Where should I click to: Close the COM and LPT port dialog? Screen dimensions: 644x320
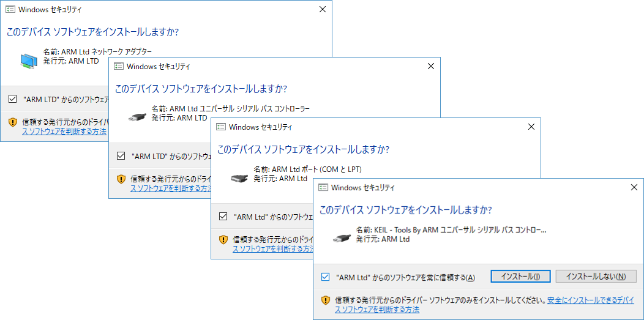531,127
